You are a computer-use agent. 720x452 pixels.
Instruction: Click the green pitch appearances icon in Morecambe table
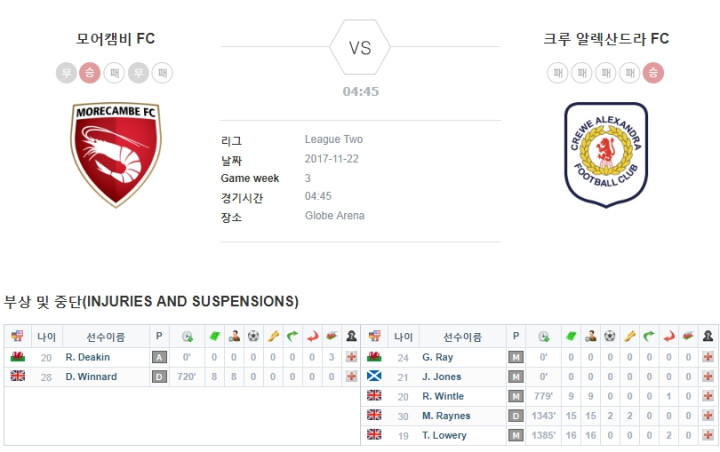click(x=214, y=336)
